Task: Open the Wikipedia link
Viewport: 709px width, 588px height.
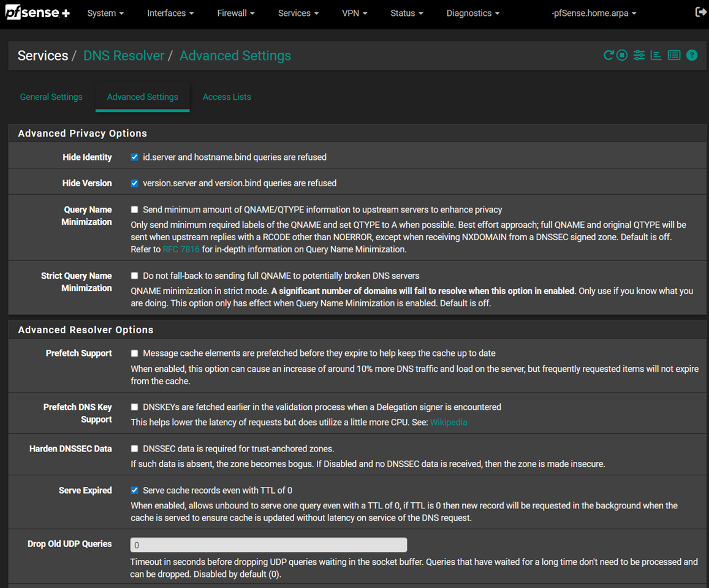Action: click(449, 422)
